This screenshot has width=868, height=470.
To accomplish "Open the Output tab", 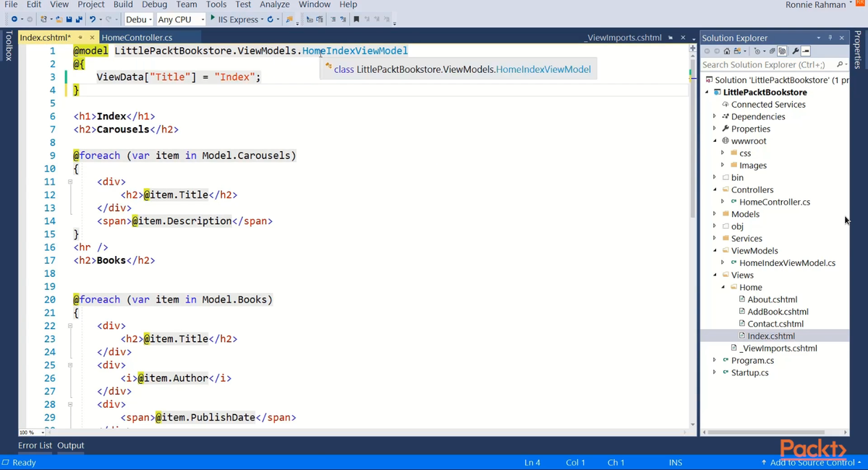I will 71,445.
